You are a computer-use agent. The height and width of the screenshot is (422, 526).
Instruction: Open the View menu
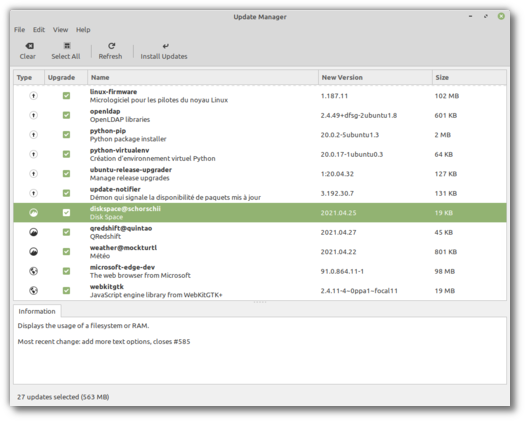(x=60, y=30)
